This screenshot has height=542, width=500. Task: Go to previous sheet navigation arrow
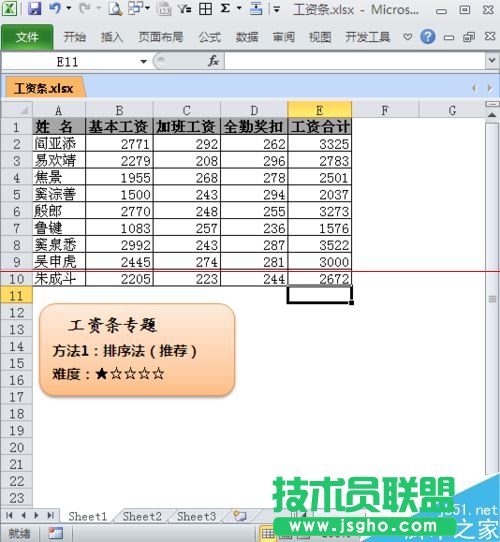coord(24,516)
